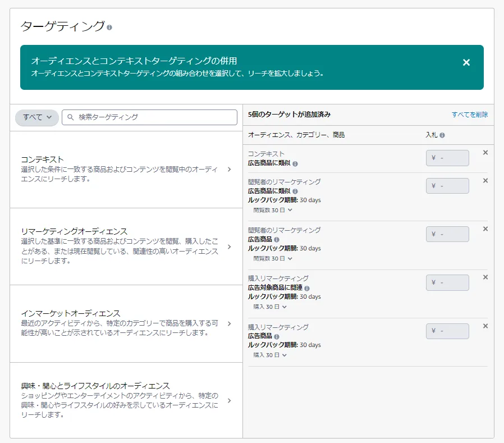Image resolution: width=504 pixels, height=443 pixels.
Task: Click bid field for 購入リマーケティング 広告商品
Action: tap(447, 331)
